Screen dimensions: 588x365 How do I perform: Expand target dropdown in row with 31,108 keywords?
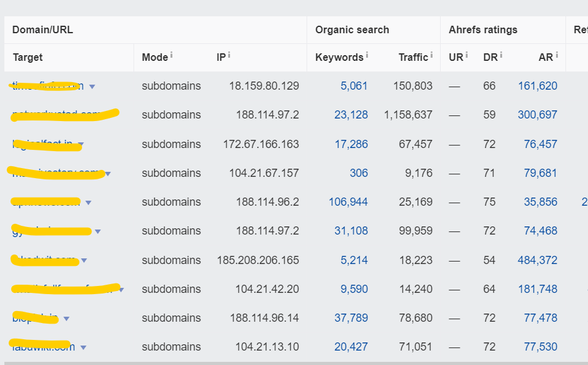pos(98,231)
